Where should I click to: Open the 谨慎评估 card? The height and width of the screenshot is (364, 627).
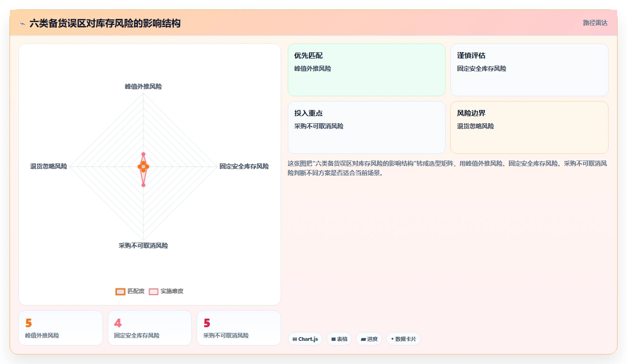tap(529, 70)
